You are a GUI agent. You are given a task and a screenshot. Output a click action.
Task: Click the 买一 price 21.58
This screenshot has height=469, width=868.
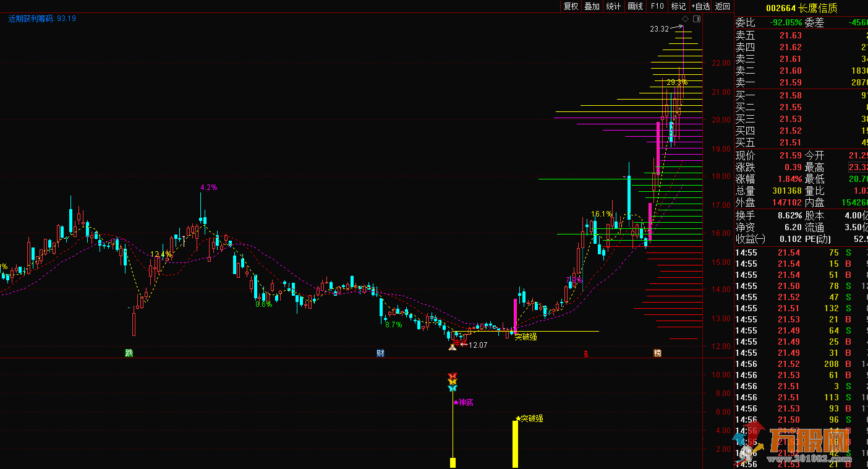(790, 95)
